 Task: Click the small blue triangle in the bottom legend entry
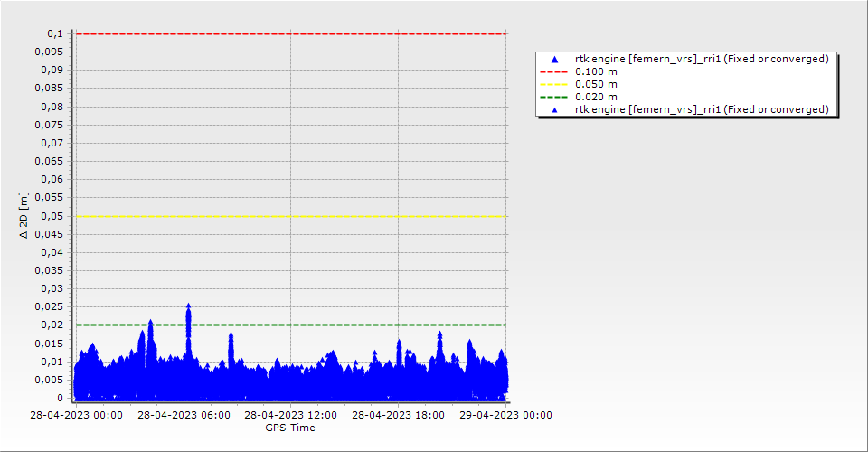[554, 109]
